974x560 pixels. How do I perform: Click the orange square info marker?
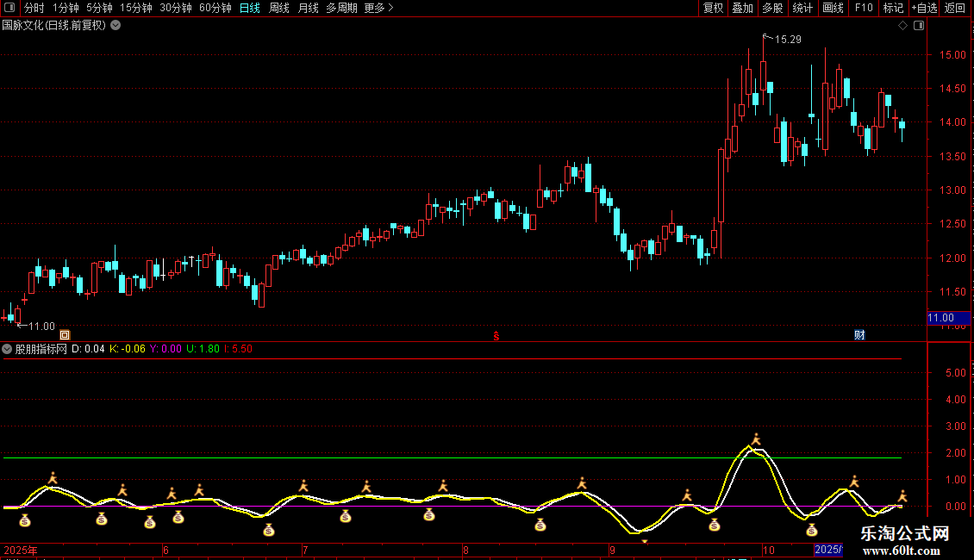click(65, 335)
